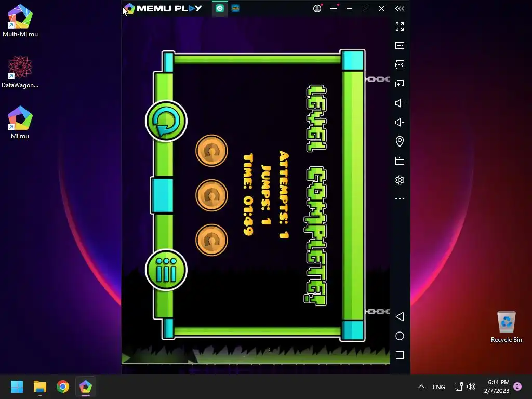Screen dimensions: 532x399
Task: Click the MEmu taskbar icon
Action: coord(86,387)
